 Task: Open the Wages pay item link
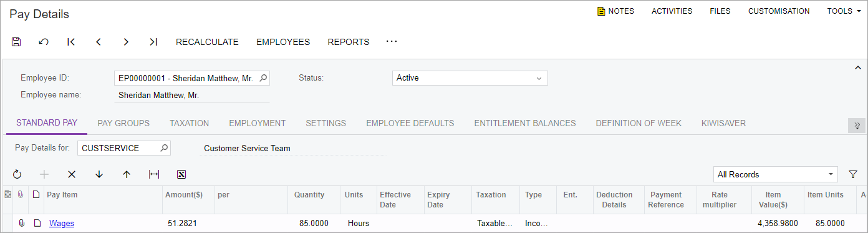click(x=62, y=223)
